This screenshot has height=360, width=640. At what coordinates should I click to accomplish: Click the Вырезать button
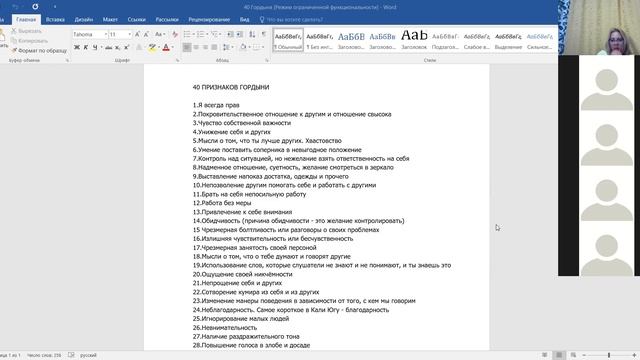click(27, 31)
